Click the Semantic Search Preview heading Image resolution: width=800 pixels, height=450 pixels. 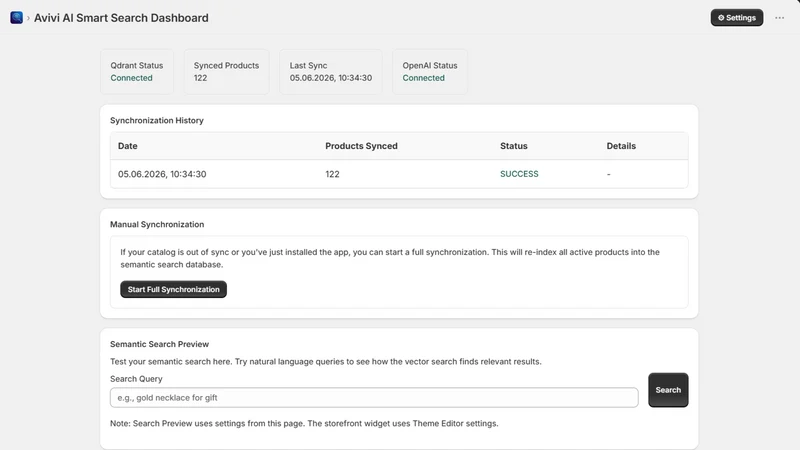[x=159, y=344]
